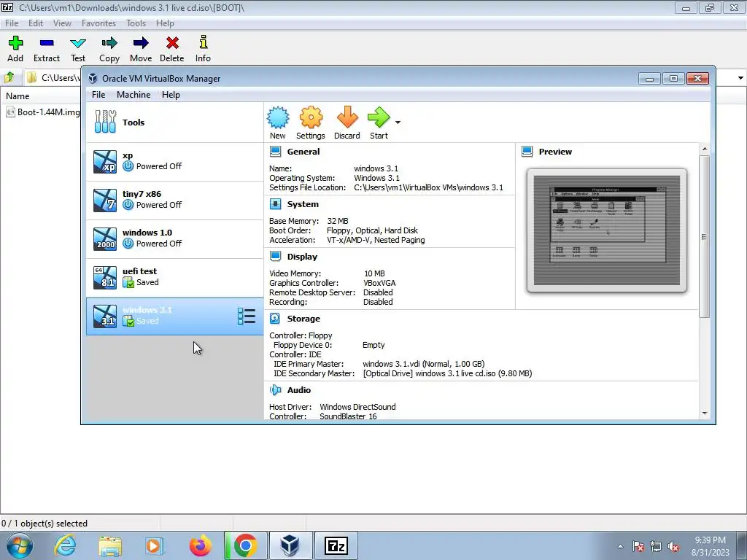Click Test icon in 7-Zip toolbar
747x560 pixels.
tap(78, 49)
